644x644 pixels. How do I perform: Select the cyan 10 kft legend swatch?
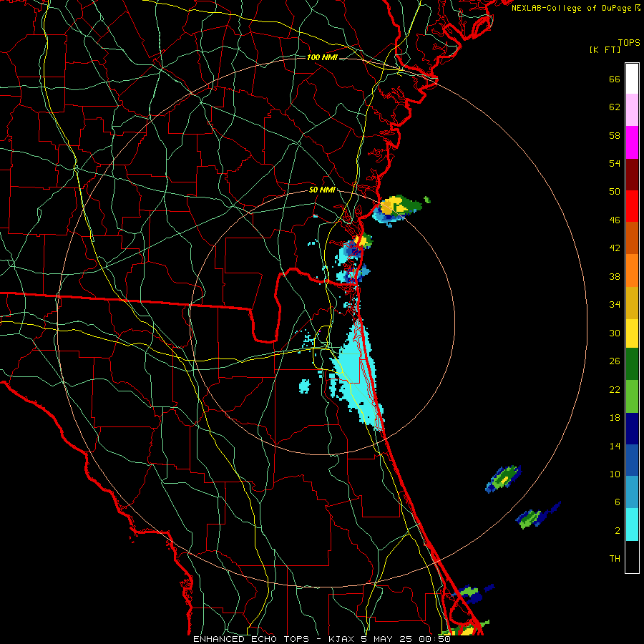click(632, 525)
